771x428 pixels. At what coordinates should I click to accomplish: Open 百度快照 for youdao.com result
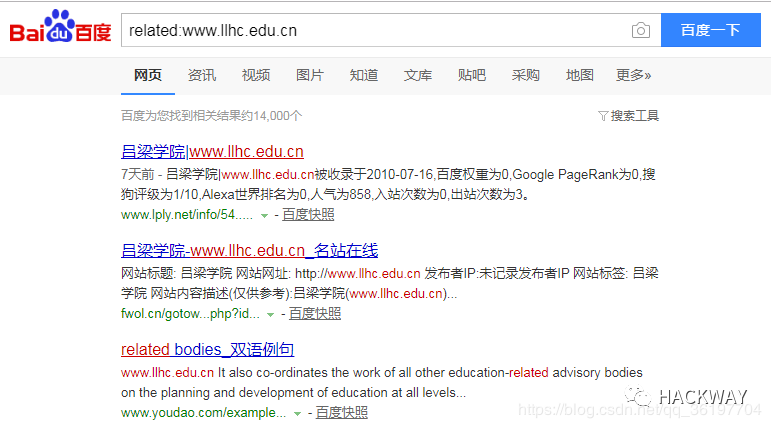point(342,413)
